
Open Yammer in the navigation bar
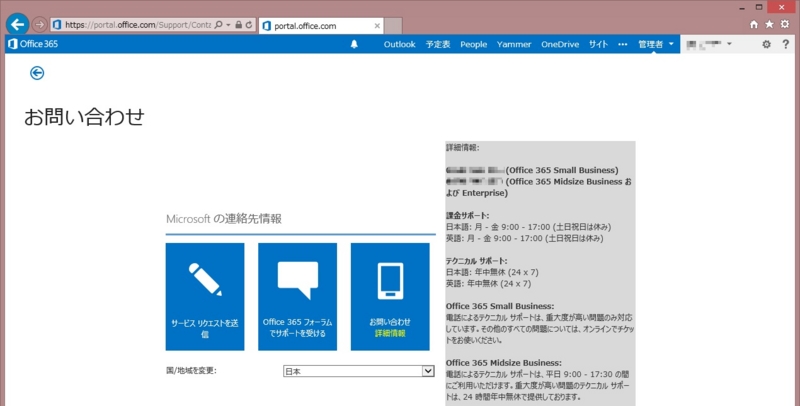click(514, 44)
